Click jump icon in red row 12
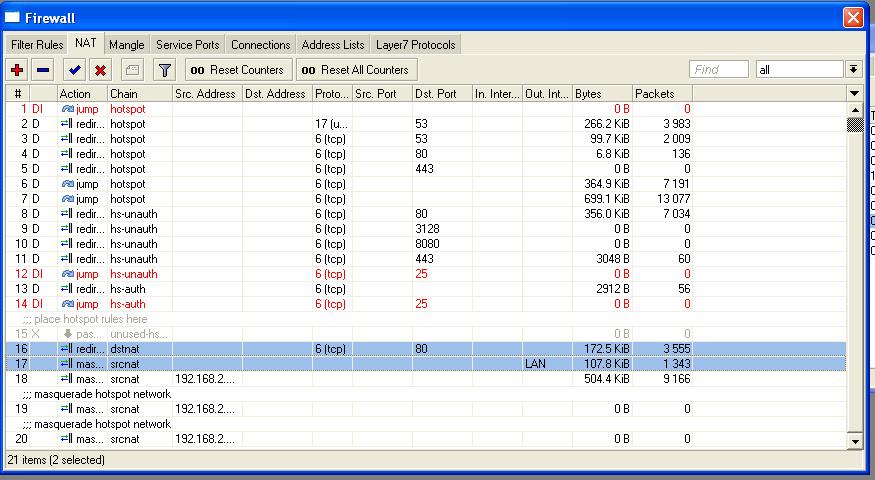The width and height of the screenshot is (875, 480). point(68,274)
